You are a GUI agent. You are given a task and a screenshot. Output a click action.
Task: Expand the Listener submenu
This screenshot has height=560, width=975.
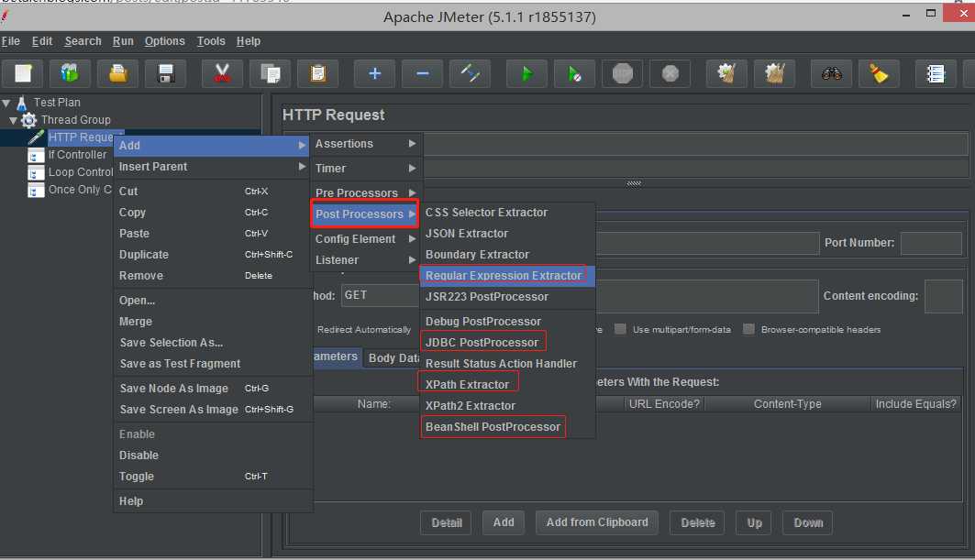(366, 260)
